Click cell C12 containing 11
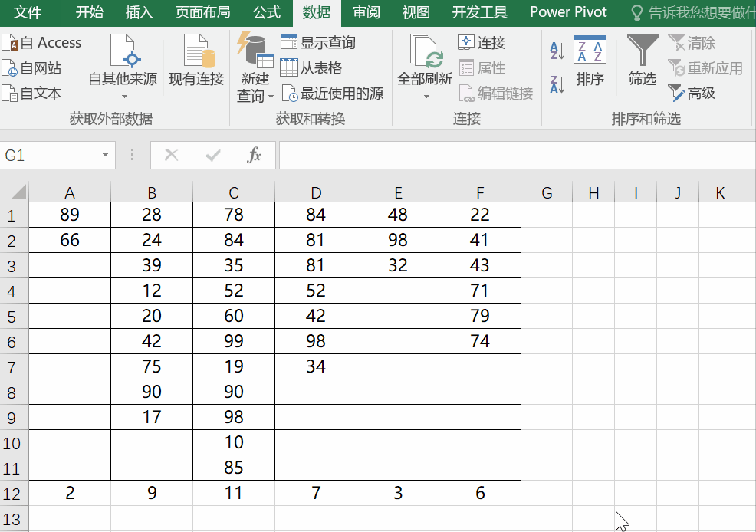Viewport: 756px width, 532px height. pyautogui.click(x=234, y=493)
